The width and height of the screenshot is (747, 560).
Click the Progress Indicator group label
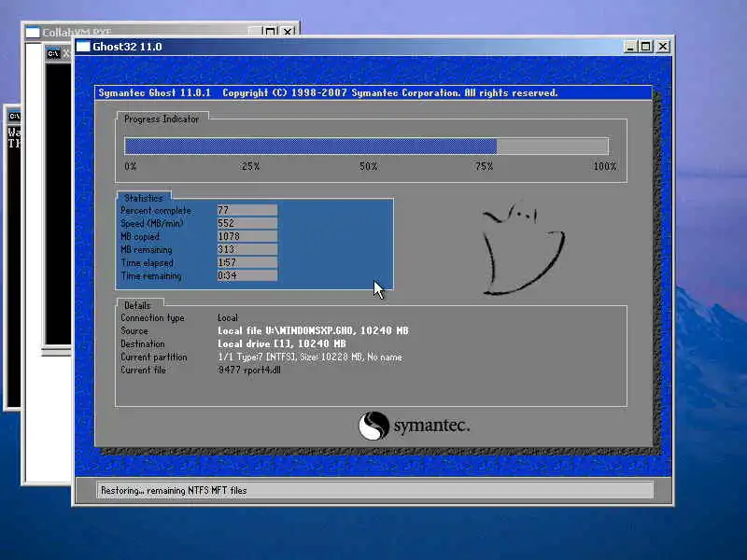pyautogui.click(x=162, y=119)
